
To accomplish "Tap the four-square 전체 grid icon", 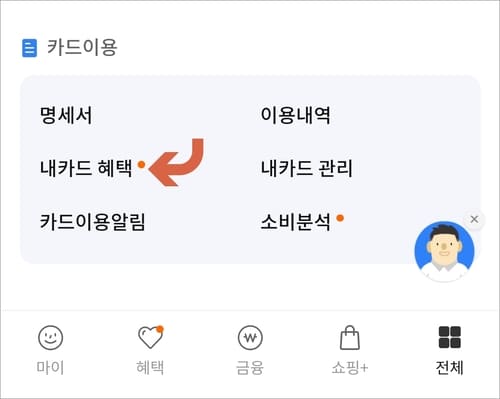I will point(450,337).
